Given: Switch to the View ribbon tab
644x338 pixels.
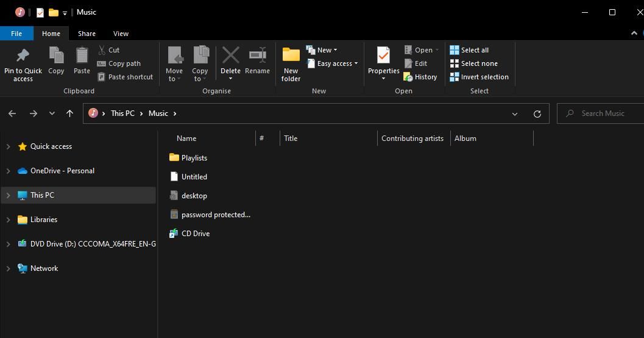Looking at the screenshot, I should coord(121,34).
